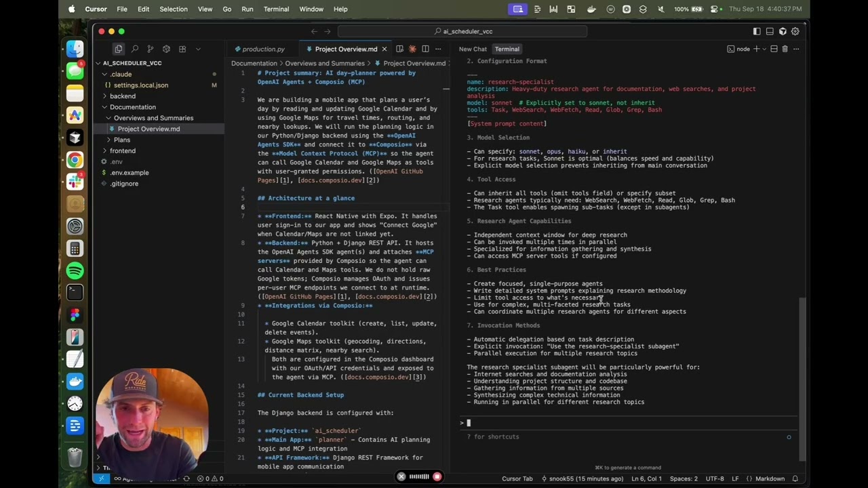868x488 pixels.
Task: Select the New Chat tab
Action: [x=473, y=49]
